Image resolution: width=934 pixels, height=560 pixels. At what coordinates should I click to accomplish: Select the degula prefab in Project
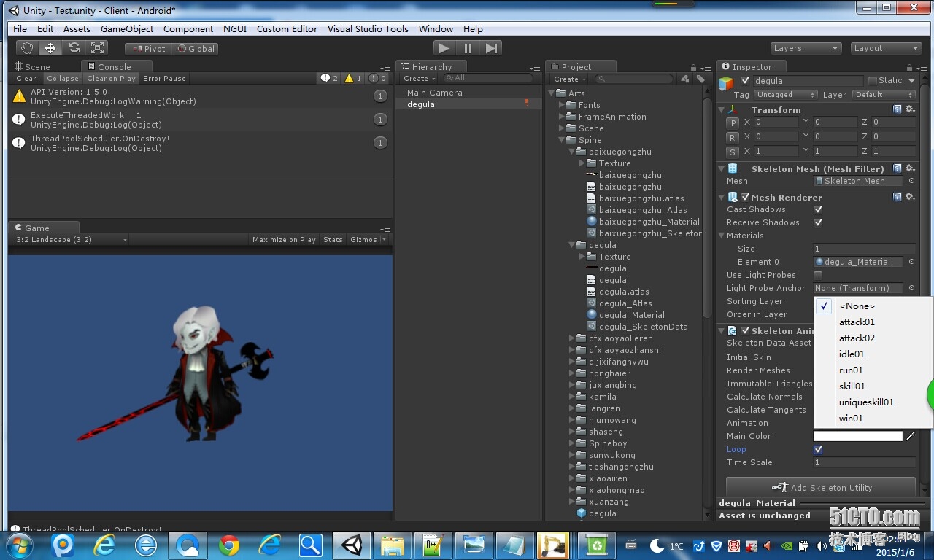point(602,513)
